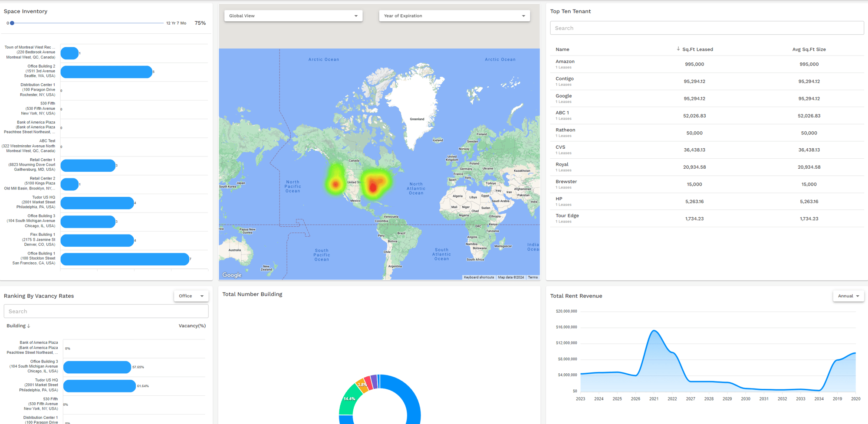
Task: Click the Town of Montreal West Rec bar
Action: tap(69, 53)
